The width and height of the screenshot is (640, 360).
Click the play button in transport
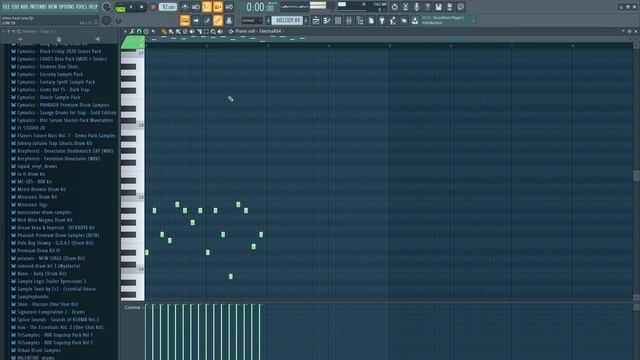coord(131,7)
